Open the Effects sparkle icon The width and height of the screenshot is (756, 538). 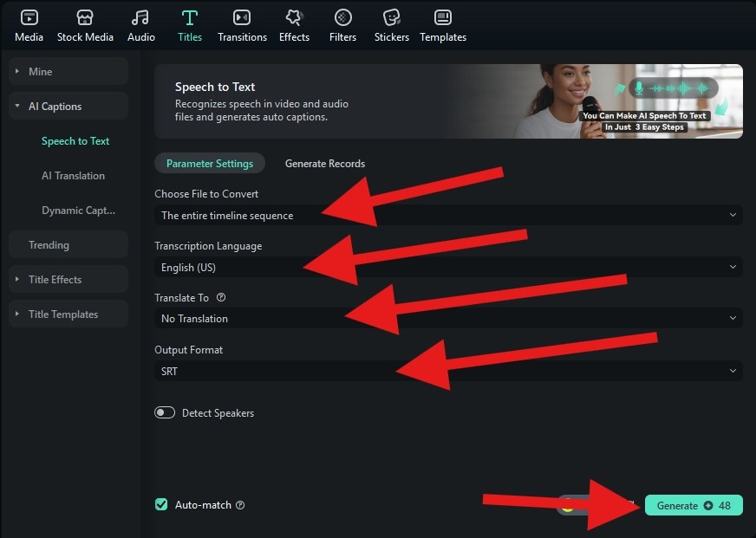point(294,18)
